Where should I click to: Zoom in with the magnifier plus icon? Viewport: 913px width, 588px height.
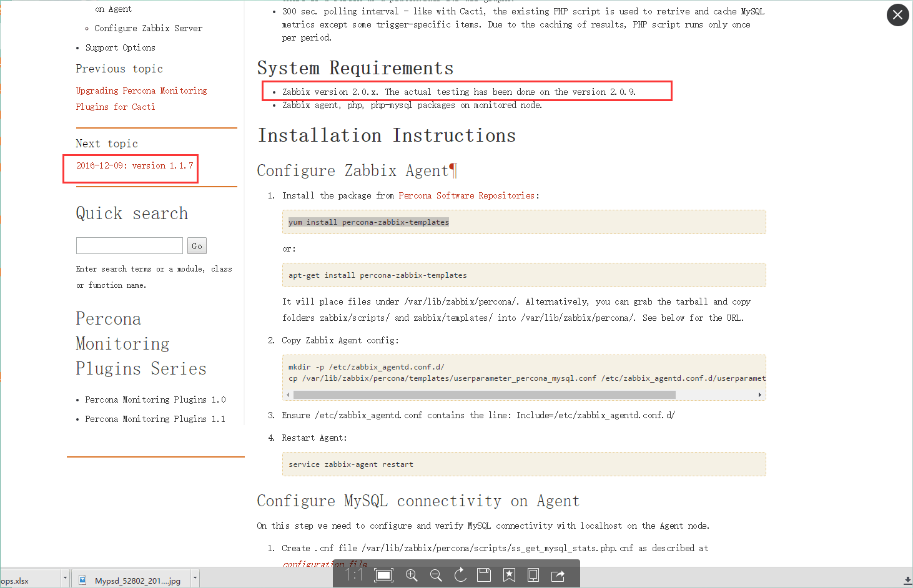click(x=412, y=575)
